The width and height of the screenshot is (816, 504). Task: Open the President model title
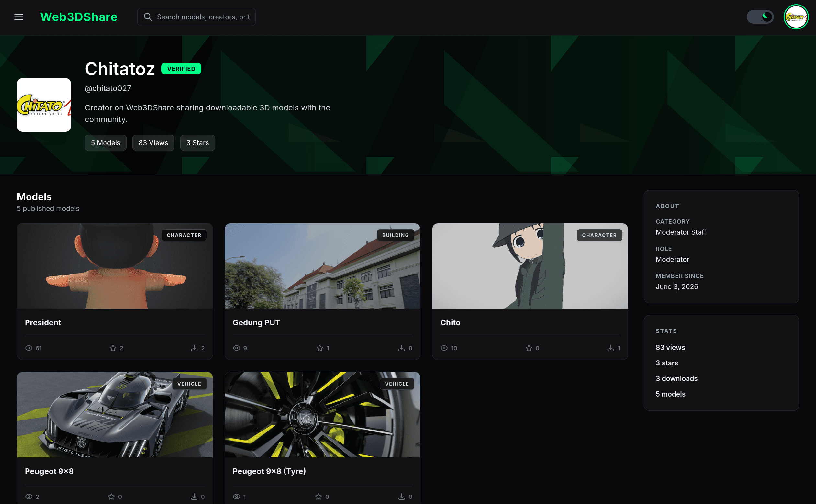[x=43, y=323]
